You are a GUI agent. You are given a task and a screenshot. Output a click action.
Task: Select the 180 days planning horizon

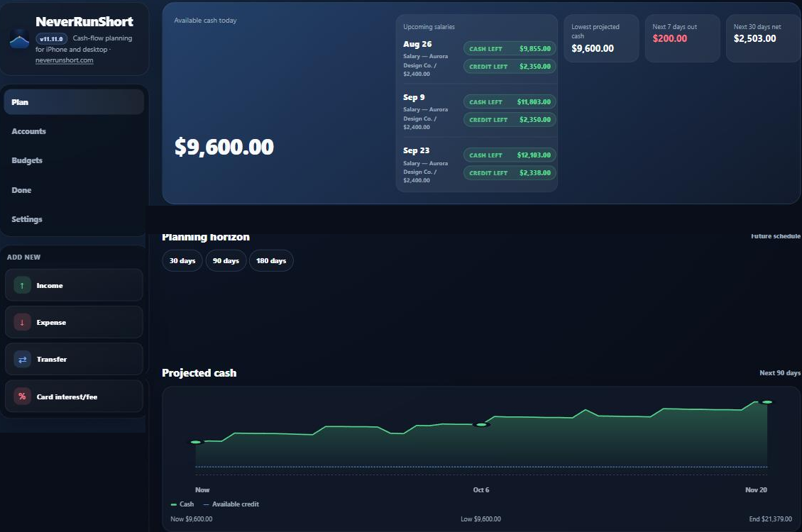pos(271,260)
